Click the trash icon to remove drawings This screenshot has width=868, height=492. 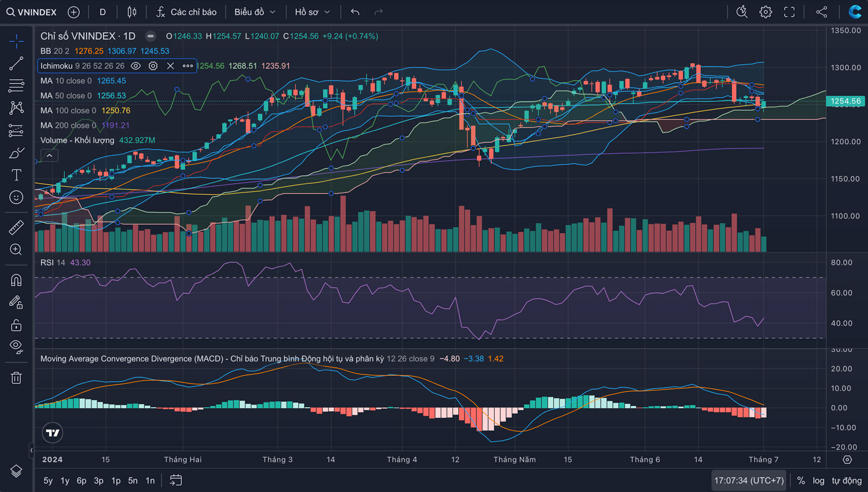[16, 378]
